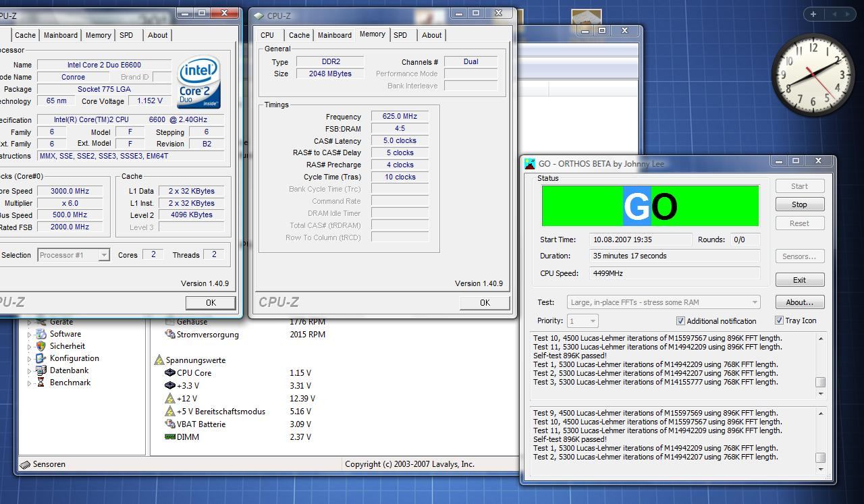Open Cache tab in Memory window

pyautogui.click(x=299, y=35)
